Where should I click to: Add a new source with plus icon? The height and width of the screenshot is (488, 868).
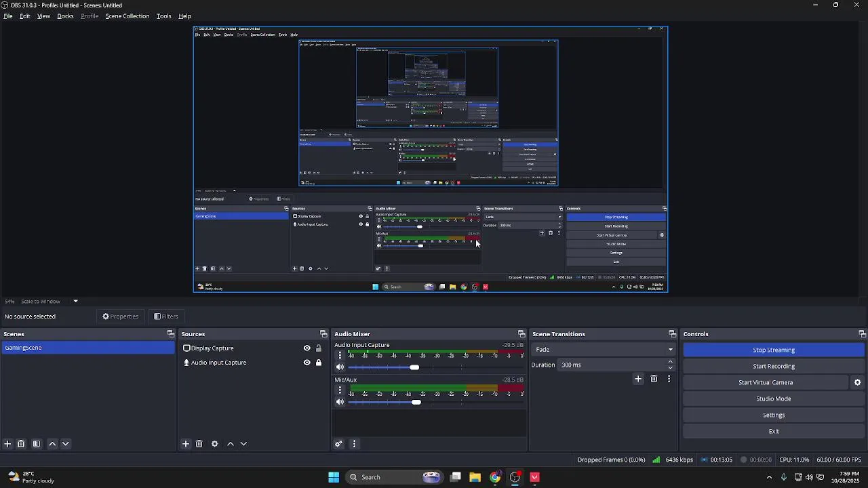pos(186,444)
